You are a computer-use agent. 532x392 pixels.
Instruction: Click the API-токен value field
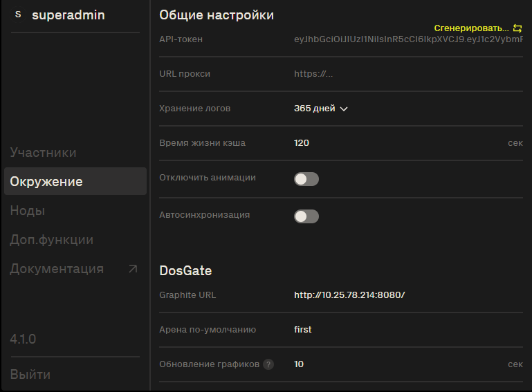408,39
